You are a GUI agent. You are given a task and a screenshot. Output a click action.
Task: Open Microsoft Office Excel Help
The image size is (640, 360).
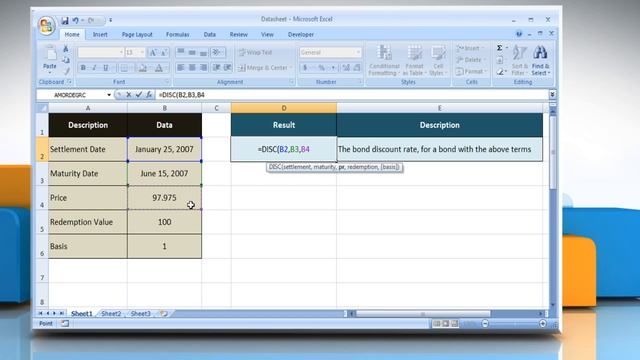518,34
